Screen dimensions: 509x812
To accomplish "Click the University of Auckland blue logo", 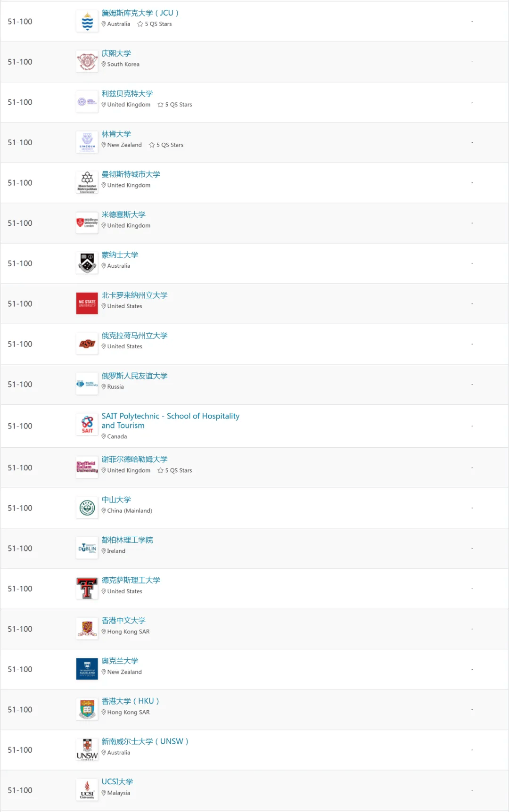I will point(87,669).
